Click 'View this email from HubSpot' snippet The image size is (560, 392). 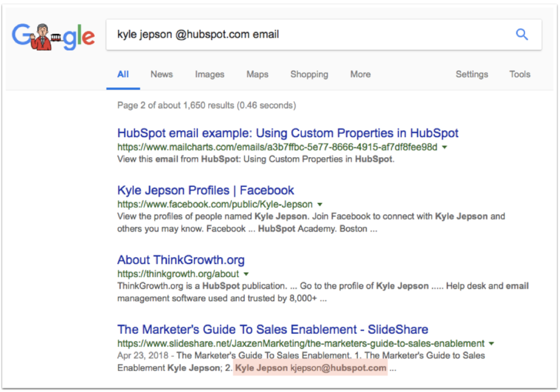[x=256, y=159]
